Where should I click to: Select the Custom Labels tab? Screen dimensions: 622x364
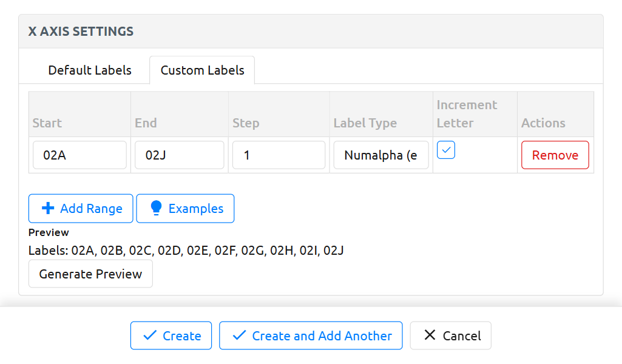202,70
